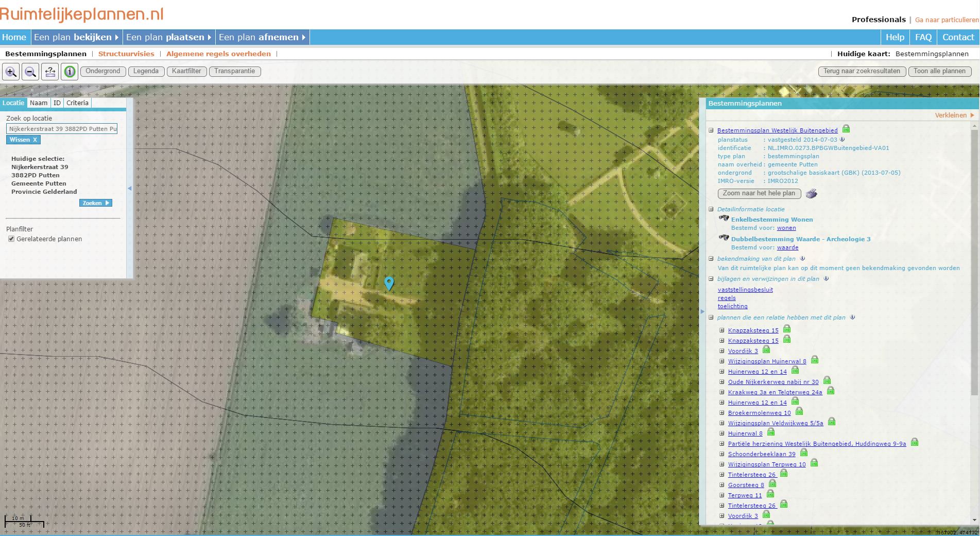This screenshot has width=980, height=536.
Task: Click the zoom in magnifier tool
Action: pos(11,72)
